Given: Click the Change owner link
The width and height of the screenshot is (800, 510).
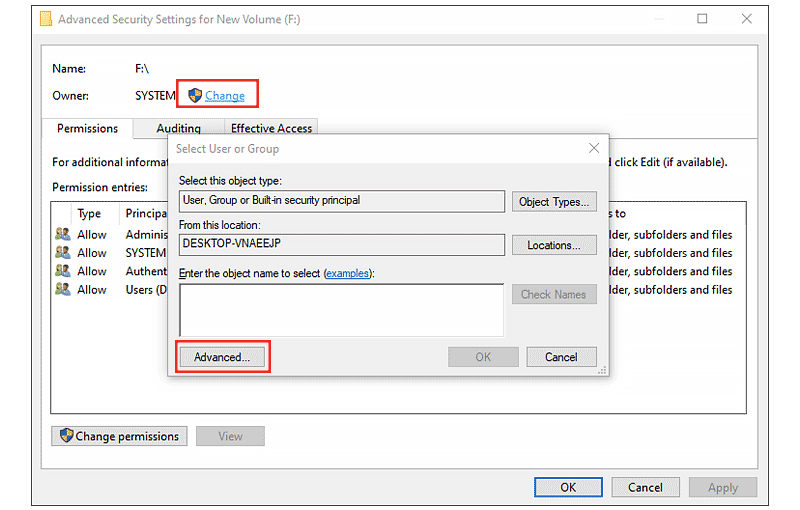Looking at the screenshot, I should point(224,96).
